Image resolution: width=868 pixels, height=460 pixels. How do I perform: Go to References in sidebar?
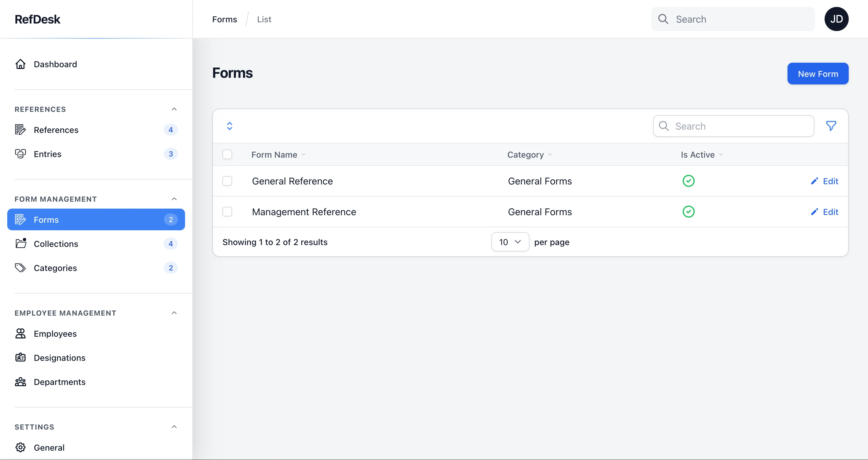point(96,130)
